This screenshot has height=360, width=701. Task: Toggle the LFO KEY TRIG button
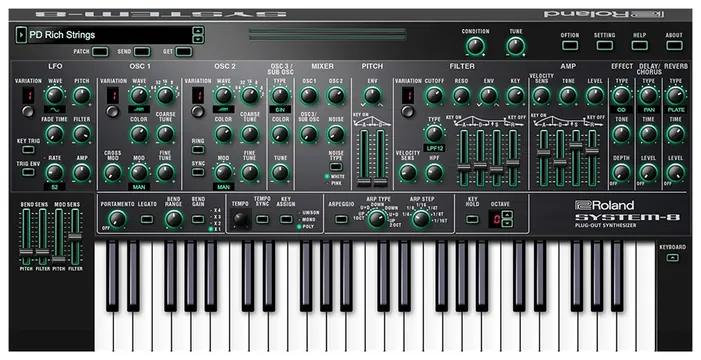(28, 150)
